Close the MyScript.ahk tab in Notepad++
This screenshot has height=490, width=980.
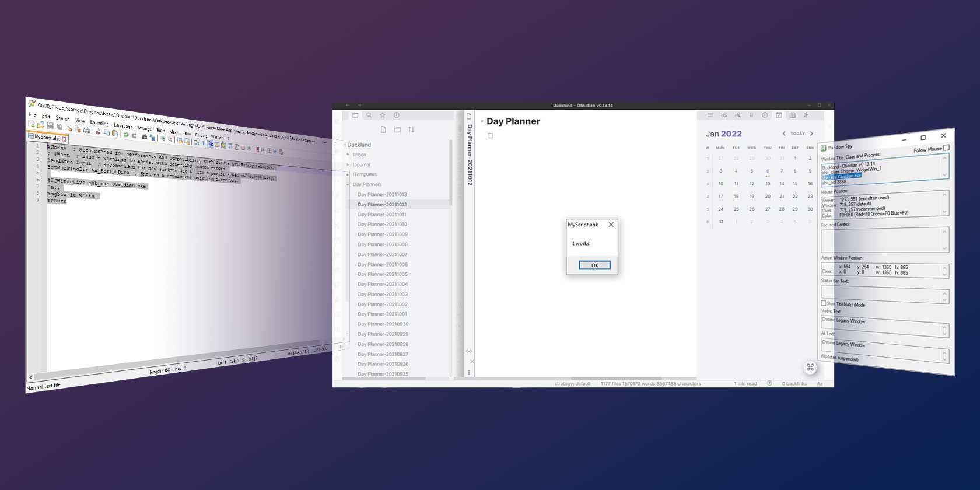tap(64, 139)
